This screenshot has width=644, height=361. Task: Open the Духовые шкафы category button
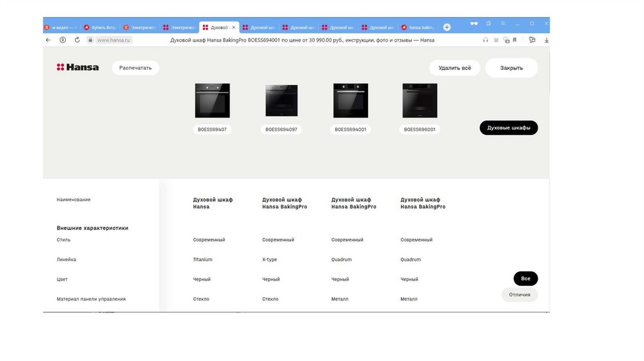coord(508,128)
